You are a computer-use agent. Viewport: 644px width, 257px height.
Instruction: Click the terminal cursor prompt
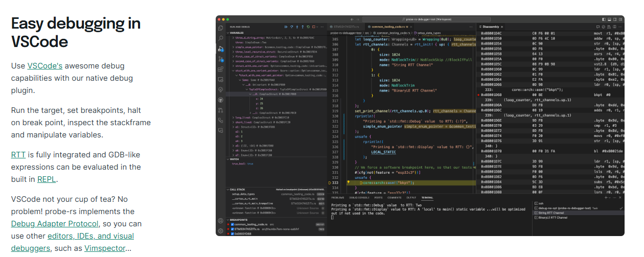point(332,217)
